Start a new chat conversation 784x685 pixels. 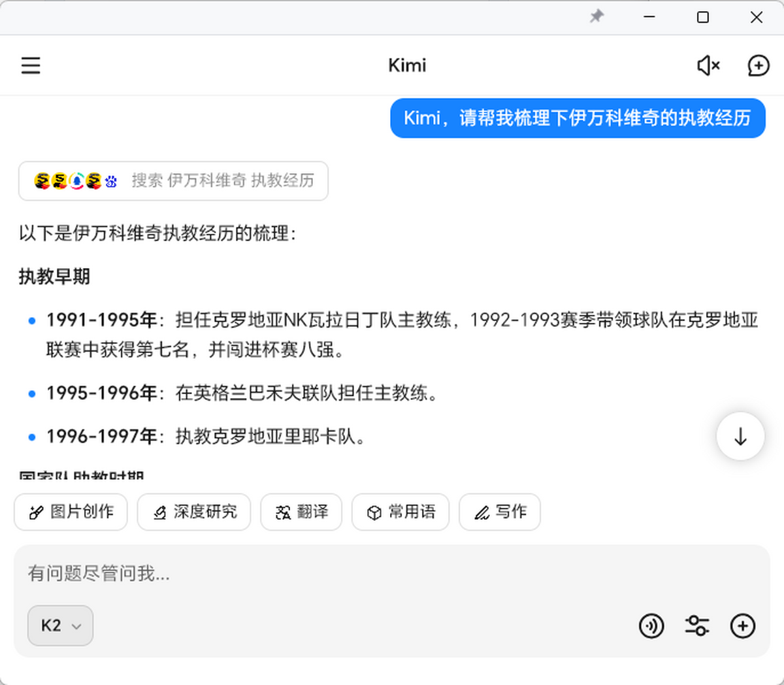tap(758, 65)
